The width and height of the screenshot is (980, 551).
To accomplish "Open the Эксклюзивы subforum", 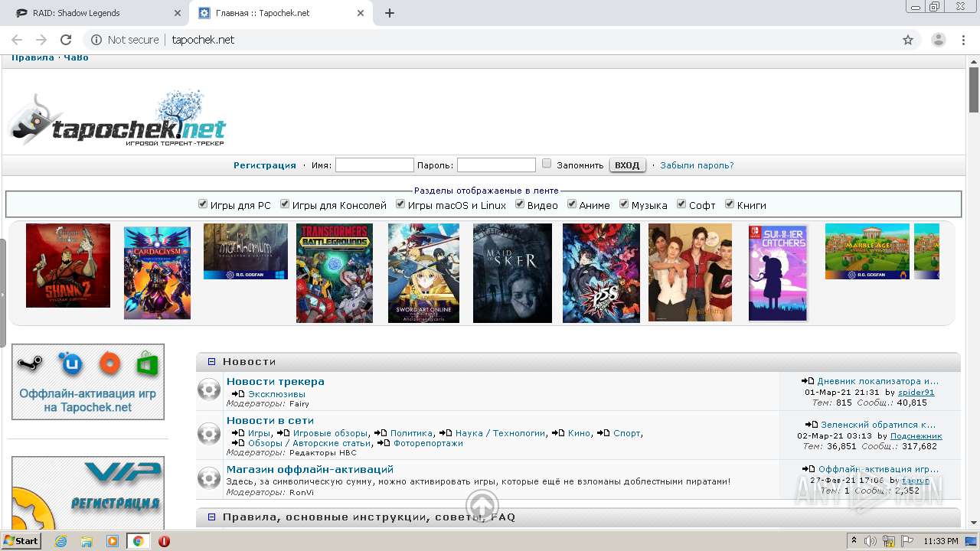I will [x=276, y=394].
